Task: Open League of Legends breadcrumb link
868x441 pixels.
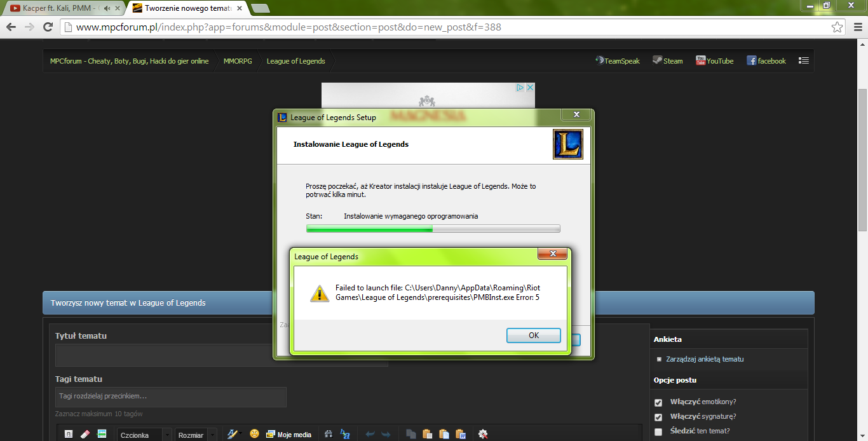Action: 295,61
